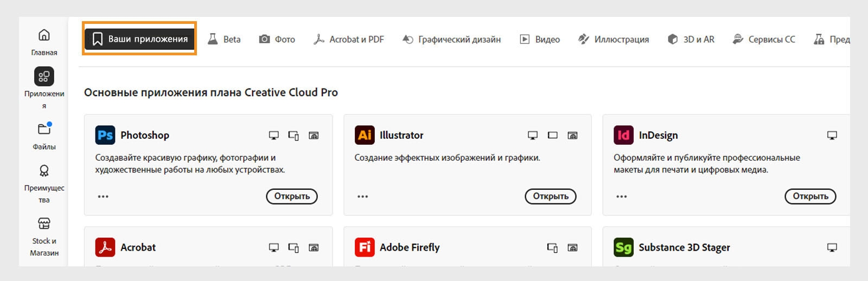Image resolution: width=868 pixels, height=281 pixels.
Task: Open the Главная home sidebar icon
Action: [44, 35]
